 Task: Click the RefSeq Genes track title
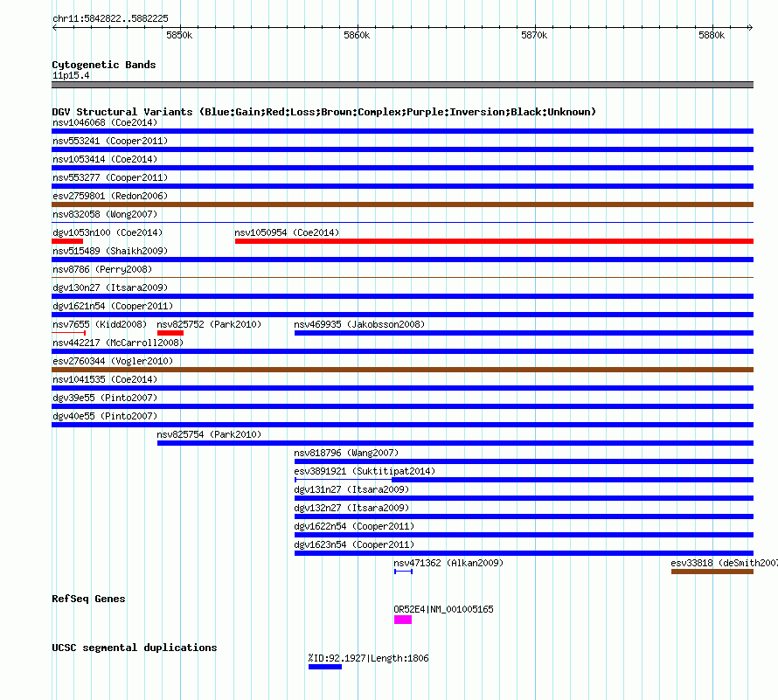(x=88, y=599)
